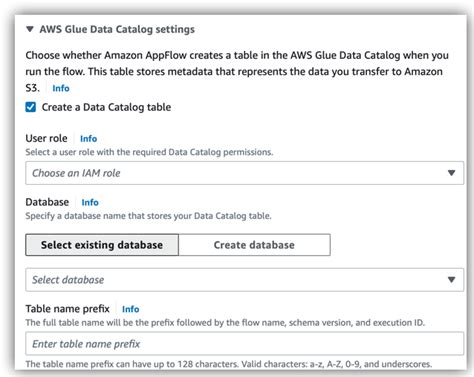Select existing database option
The image size is (474, 377).
point(102,245)
